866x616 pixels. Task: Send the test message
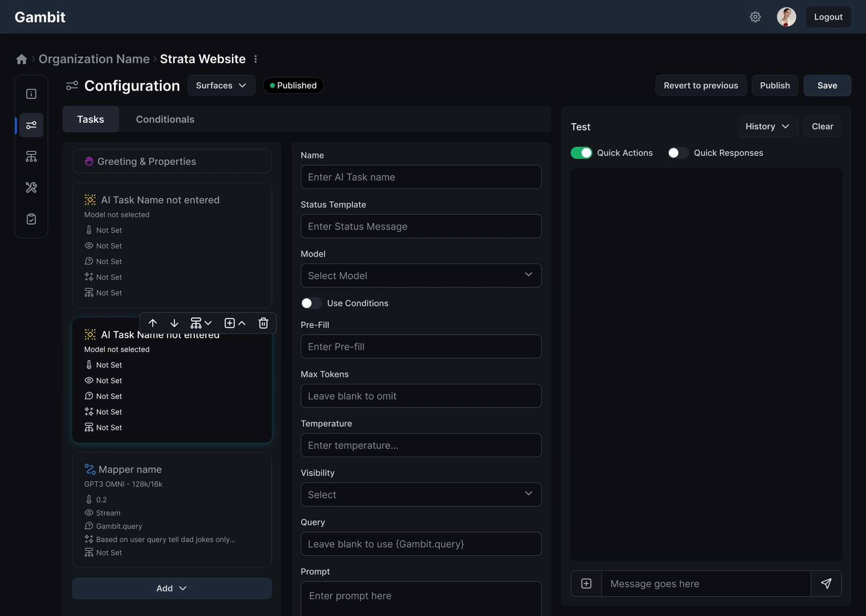[826, 583]
